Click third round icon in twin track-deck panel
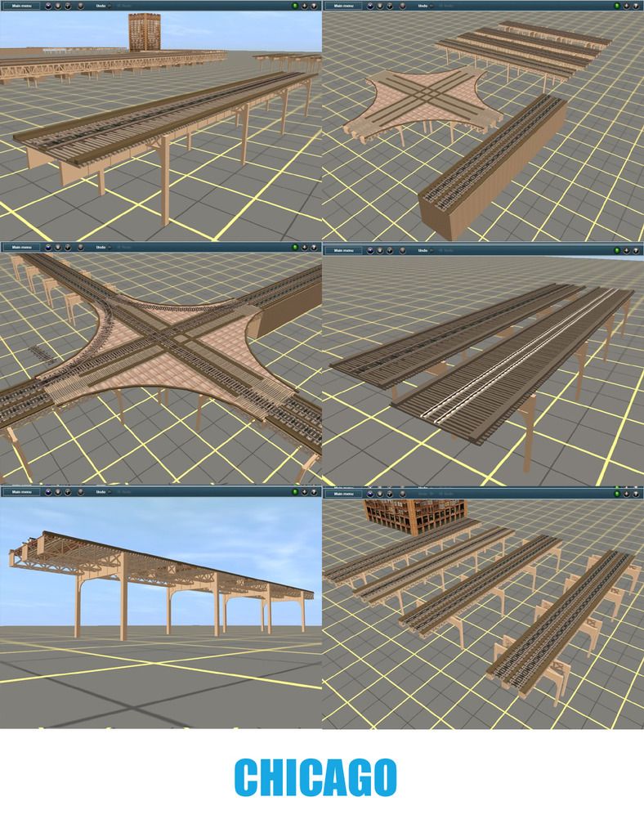 390,250
